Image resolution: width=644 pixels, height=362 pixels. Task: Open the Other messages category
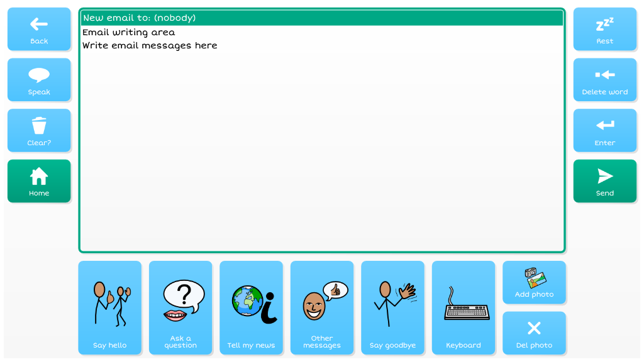tap(322, 308)
